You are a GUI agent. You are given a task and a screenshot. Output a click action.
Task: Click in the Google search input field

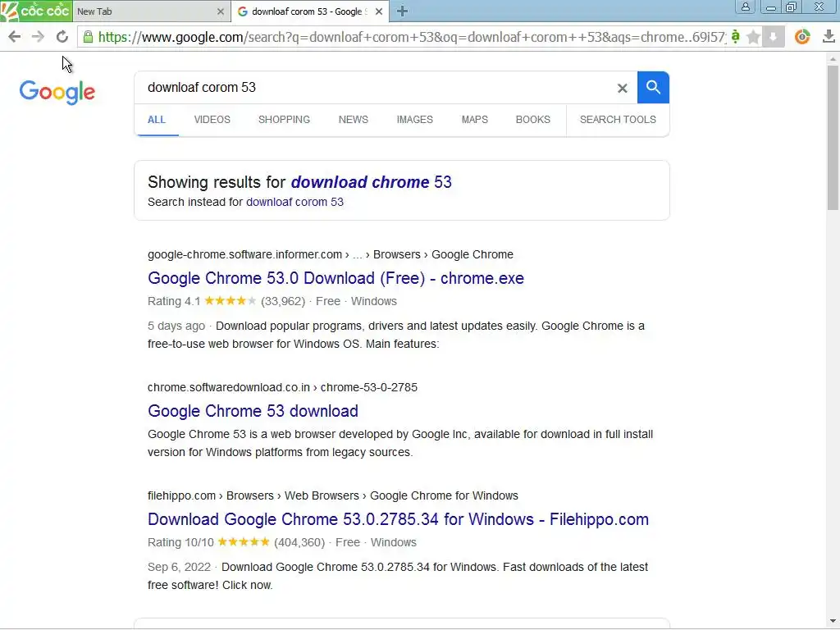pyautogui.click(x=375, y=87)
